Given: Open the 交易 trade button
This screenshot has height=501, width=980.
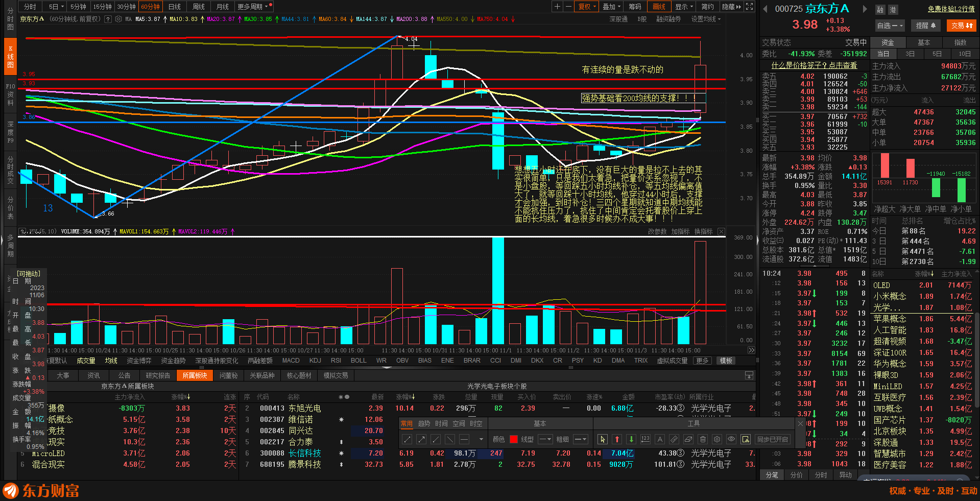Looking at the screenshot, I should pos(962,26).
